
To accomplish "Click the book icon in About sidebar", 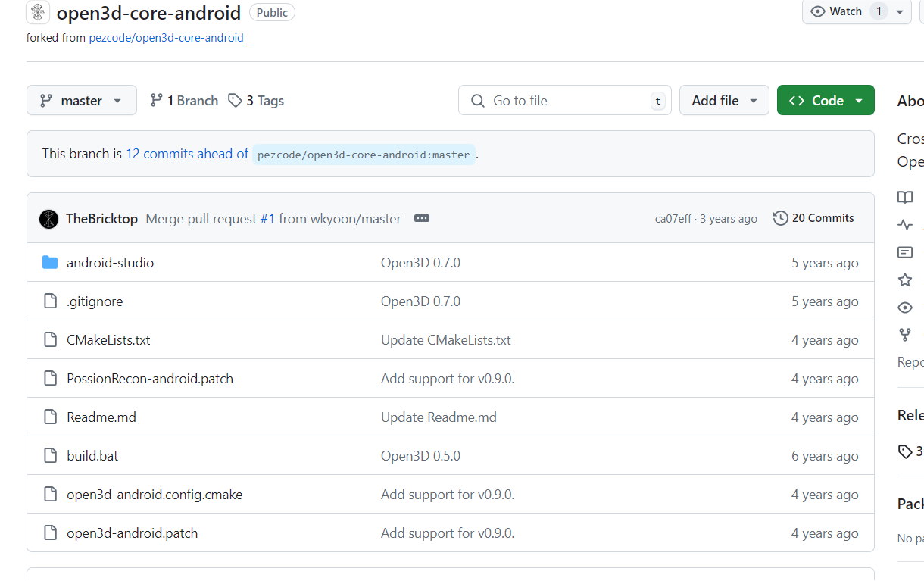I will tap(905, 198).
